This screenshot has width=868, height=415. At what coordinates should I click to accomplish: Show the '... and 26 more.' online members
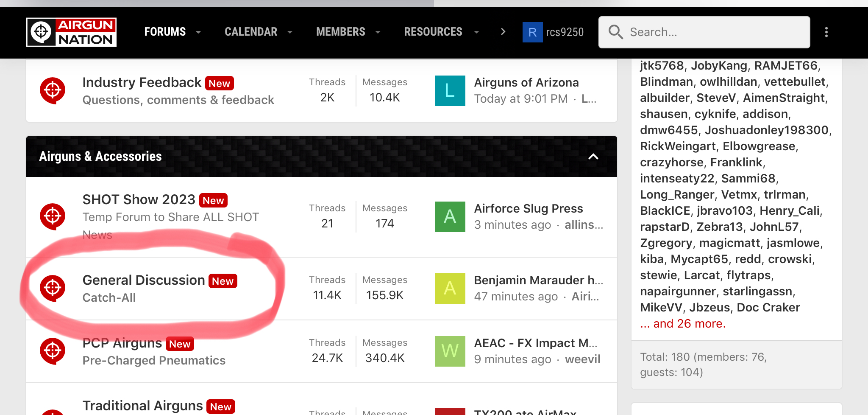[683, 323]
